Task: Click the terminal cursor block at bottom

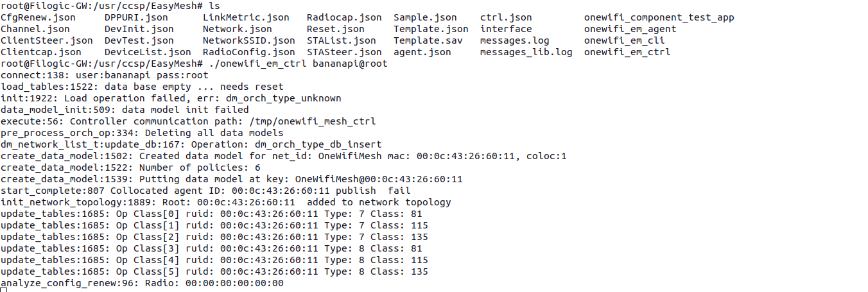Action: [4, 290]
